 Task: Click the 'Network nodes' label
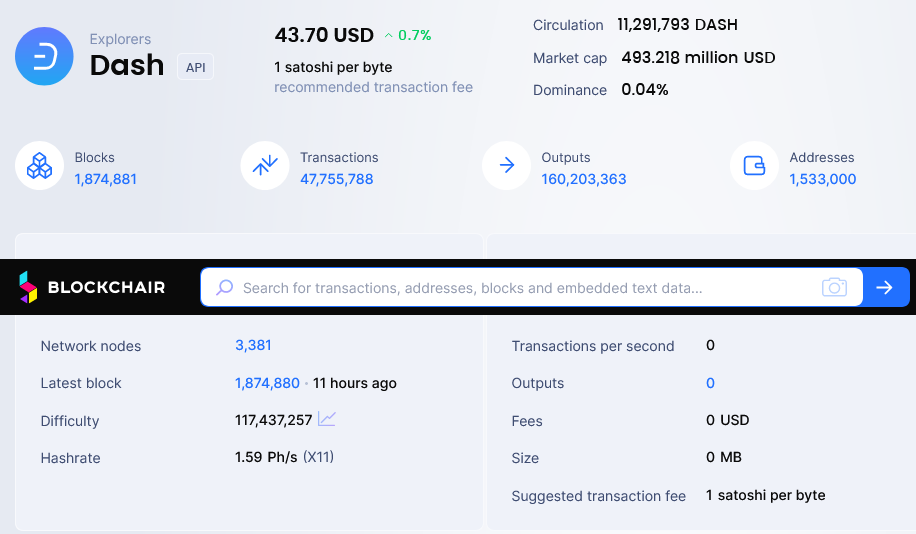(91, 346)
